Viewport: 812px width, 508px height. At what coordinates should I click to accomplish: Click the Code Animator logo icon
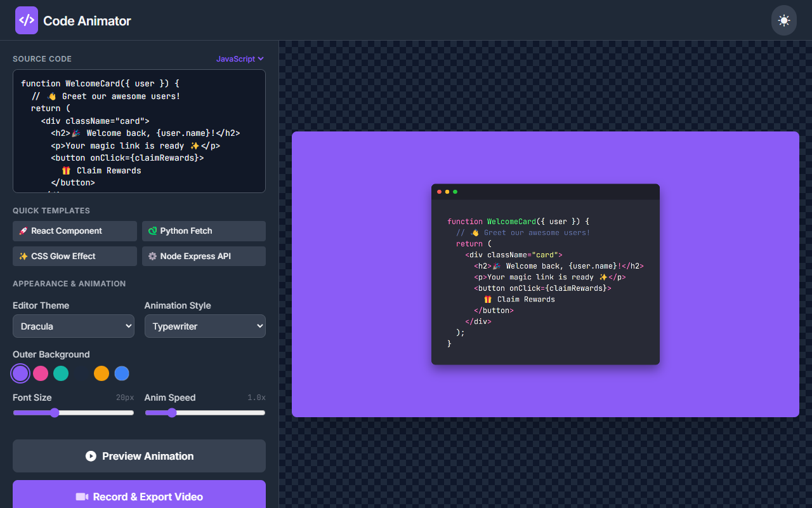pyautogui.click(x=26, y=20)
